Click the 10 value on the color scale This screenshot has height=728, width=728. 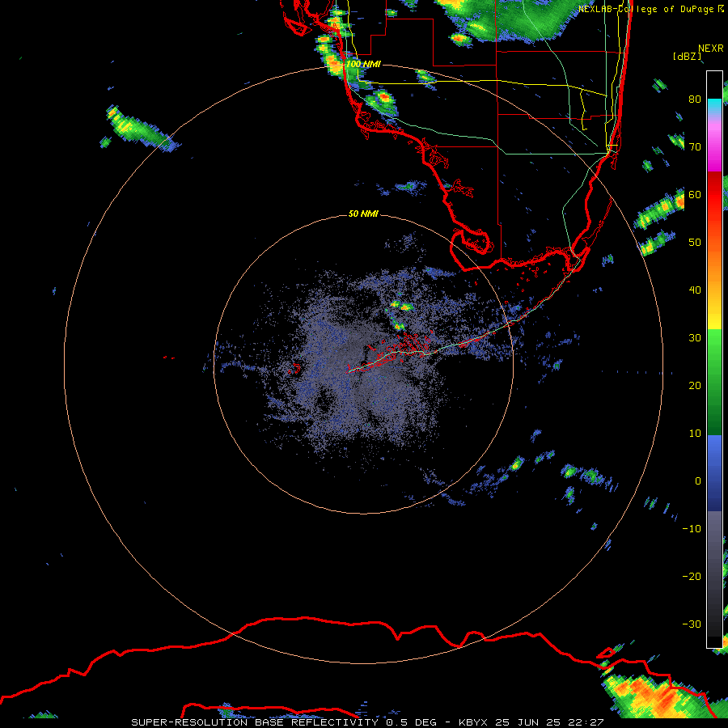[695, 434]
